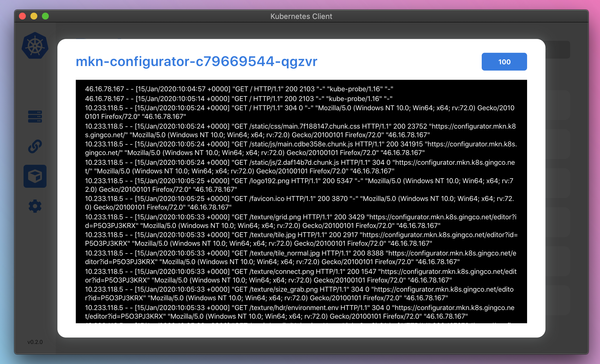Click the Kubernetes Client window title

click(301, 16)
